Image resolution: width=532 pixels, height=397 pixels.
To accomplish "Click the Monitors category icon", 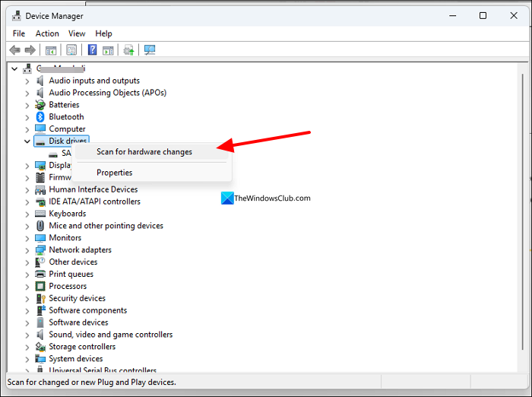I will pos(40,238).
